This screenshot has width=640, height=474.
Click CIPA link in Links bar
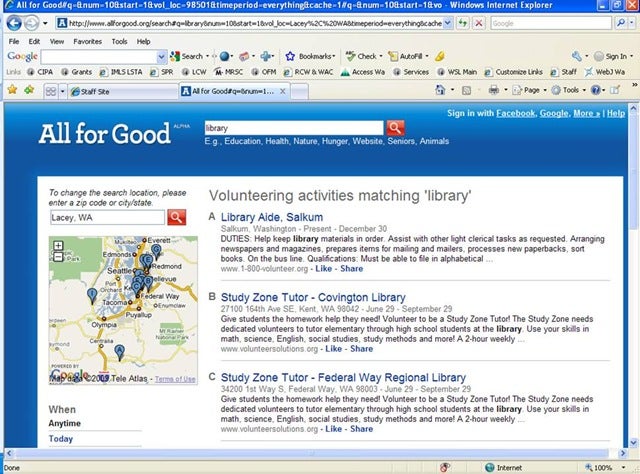(x=40, y=72)
